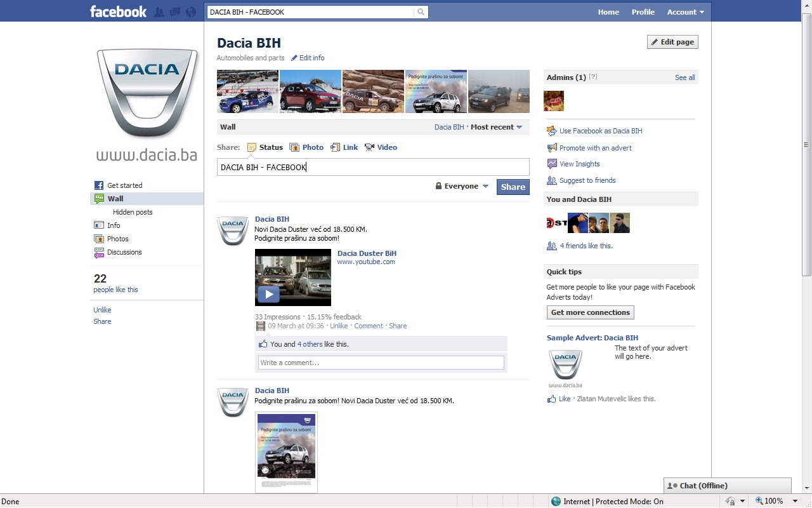
Task: Click the Share button for status
Action: point(513,187)
